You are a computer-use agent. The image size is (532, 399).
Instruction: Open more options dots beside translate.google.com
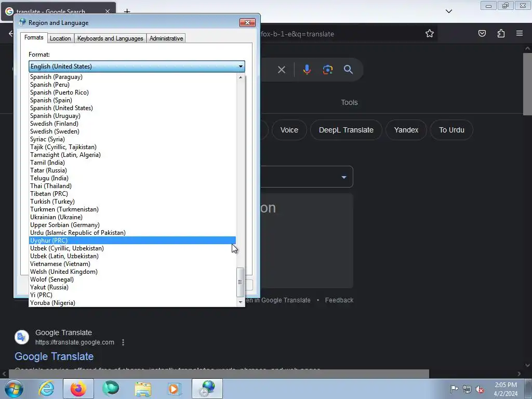tap(123, 342)
